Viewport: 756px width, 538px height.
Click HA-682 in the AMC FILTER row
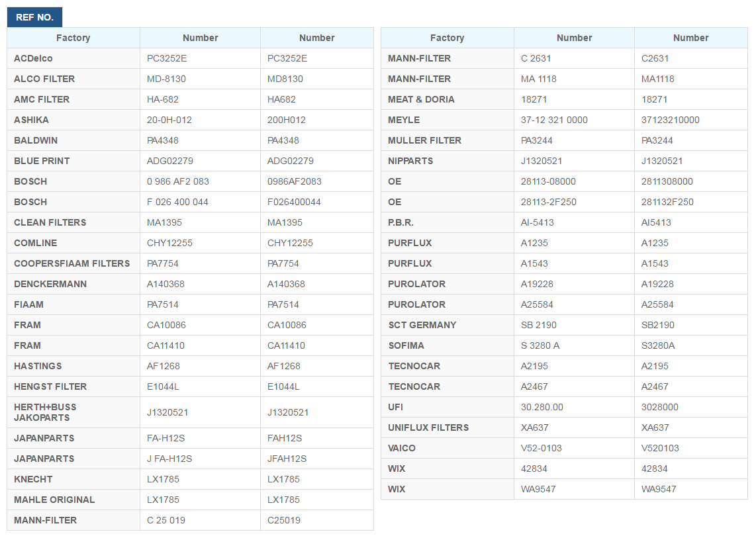click(x=162, y=99)
